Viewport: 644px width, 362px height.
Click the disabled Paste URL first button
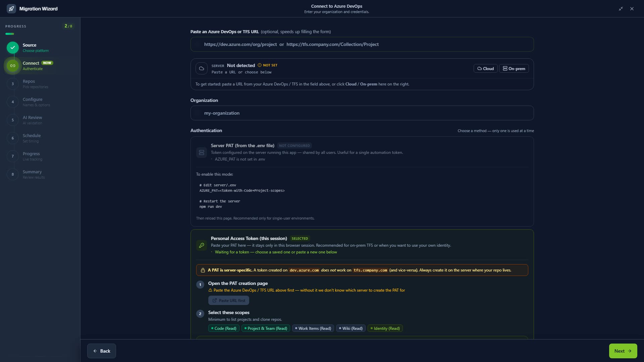(x=229, y=301)
